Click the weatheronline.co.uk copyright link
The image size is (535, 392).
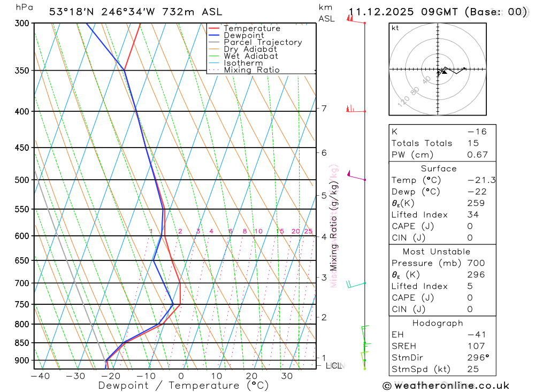coord(446,386)
